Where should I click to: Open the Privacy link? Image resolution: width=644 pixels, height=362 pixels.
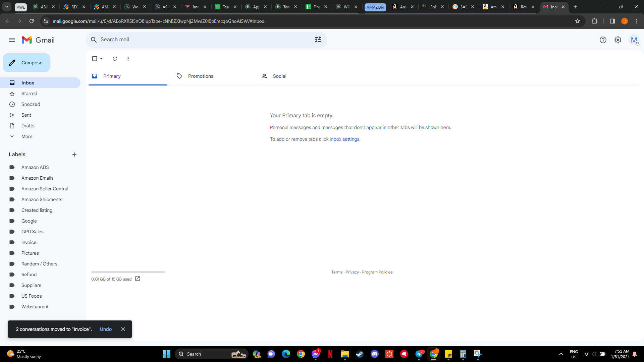[352, 272]
